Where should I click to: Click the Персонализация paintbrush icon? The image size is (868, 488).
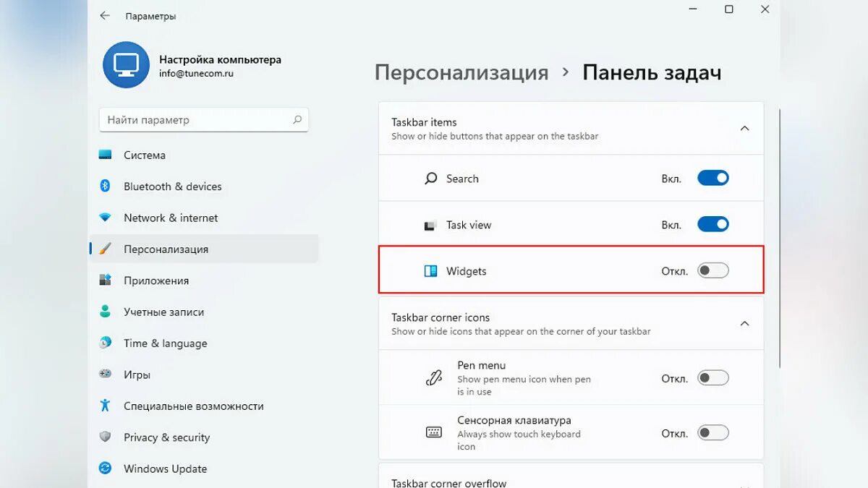[x=105, y=249]
